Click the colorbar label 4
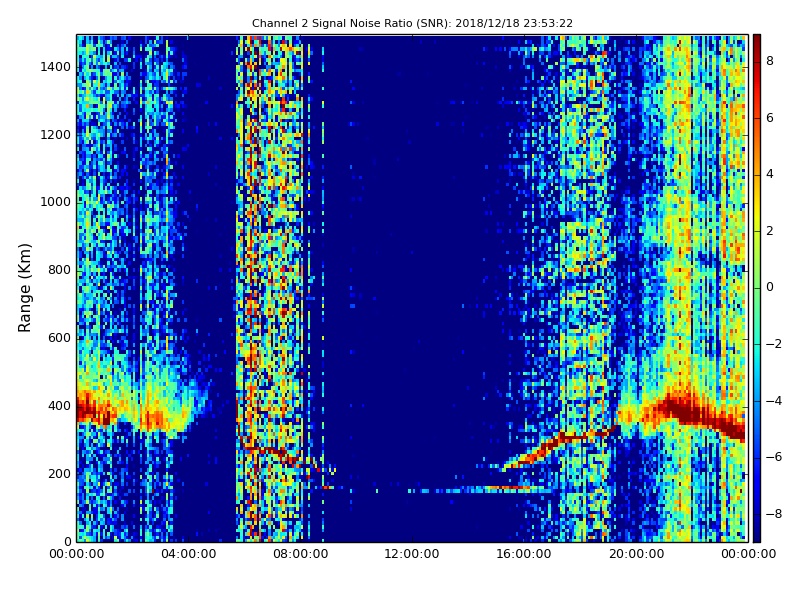Image resolution: width=800 pixels, height=600 pixels. (x=770, y=174)
